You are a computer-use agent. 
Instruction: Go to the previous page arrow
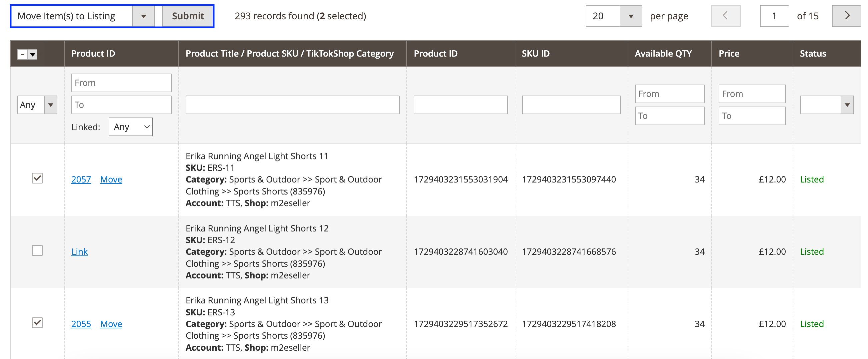click(x=725, y=16)
